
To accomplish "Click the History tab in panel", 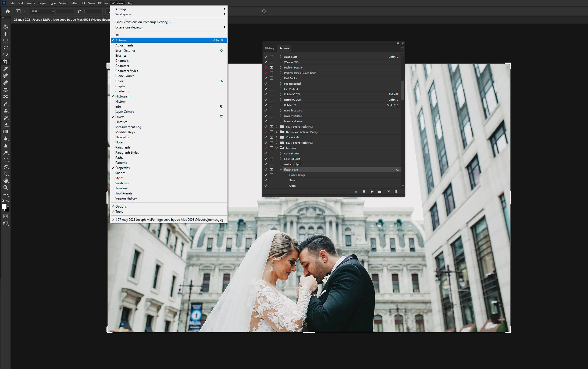I will (x=269, y=48).
